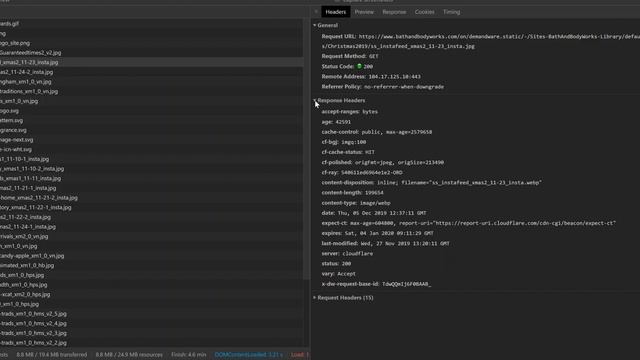Click the Finish time status entry

pos(189,355)
